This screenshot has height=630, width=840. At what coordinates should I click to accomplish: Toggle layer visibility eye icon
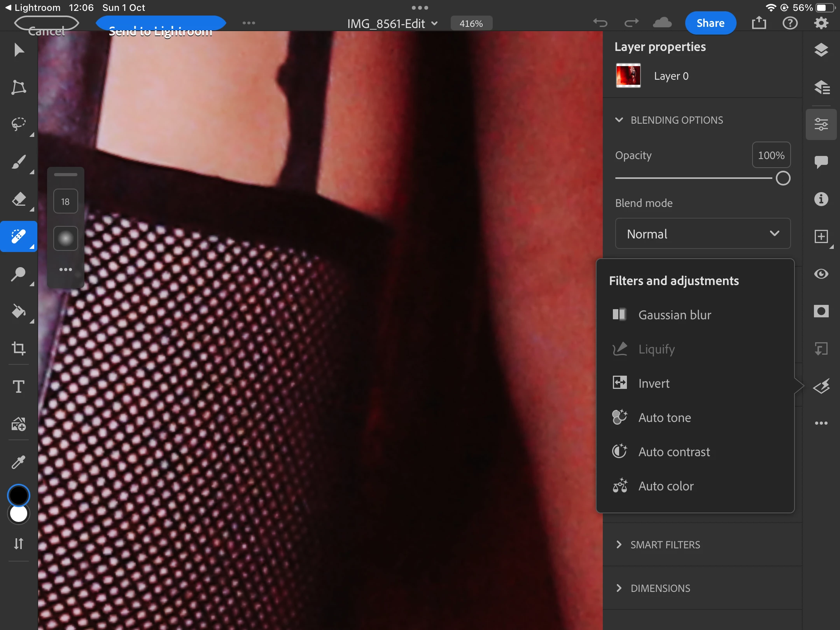821,274
